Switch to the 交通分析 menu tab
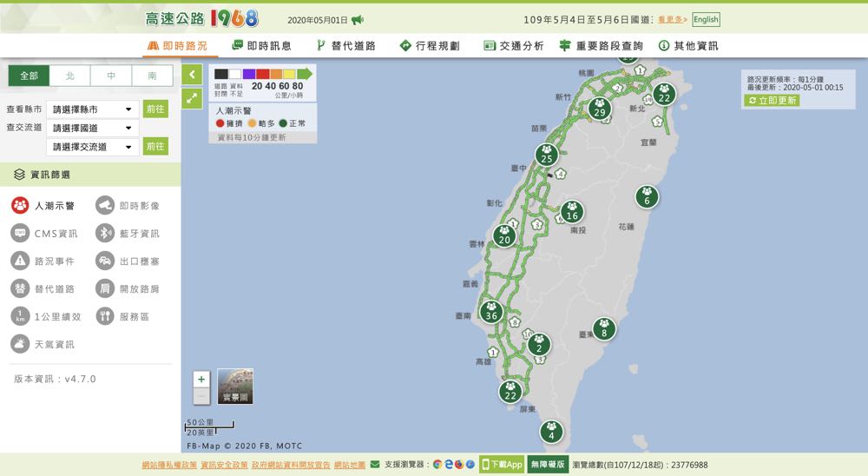The width and height of the screenshot is (868, 476). click(x=514, y=46)
